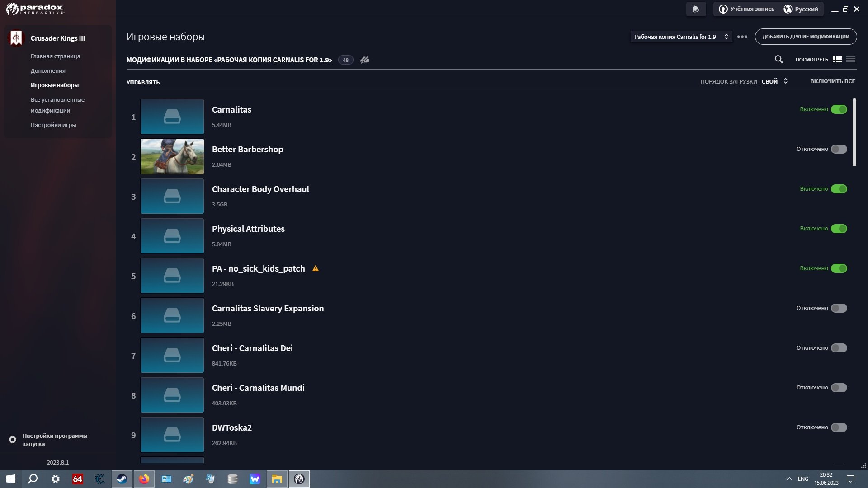Viewport: 868px width, 488px height.
Task: Select Игровые наборы in sidebar
Action: [x=55, y=85]
